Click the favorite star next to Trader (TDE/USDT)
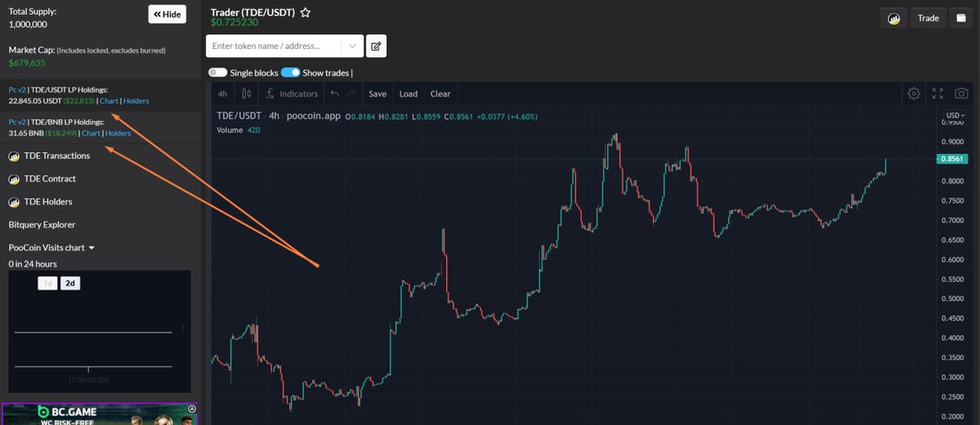The height and width of the screenshot is (425, 980). (x=305, y=12)
